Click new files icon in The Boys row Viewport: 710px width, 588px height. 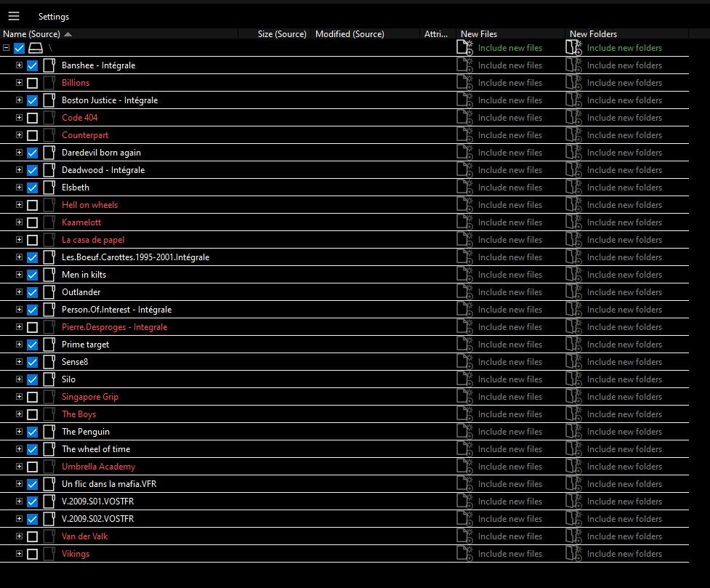pyautogui.click(x=464, y=414)
